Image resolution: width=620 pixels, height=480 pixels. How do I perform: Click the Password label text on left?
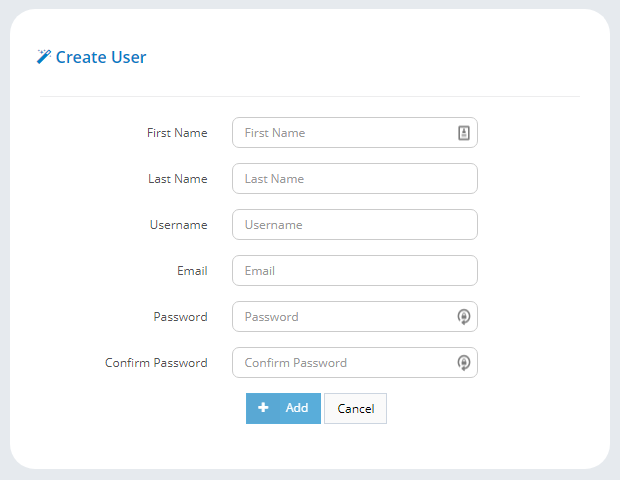[x=180, y=317]
